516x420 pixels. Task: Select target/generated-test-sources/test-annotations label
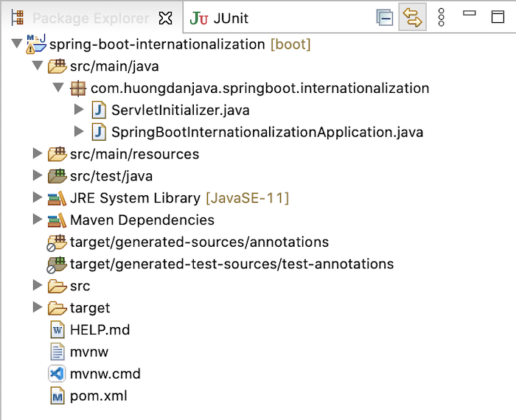[232, 264]
